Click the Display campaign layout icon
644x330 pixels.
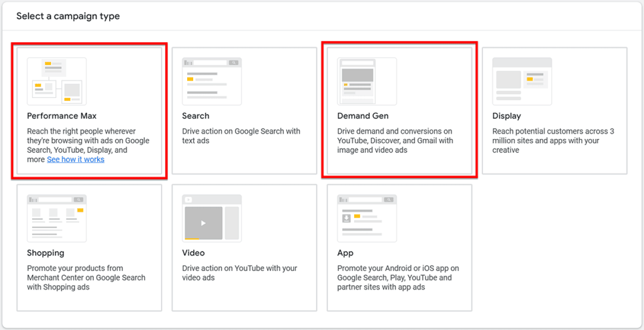click(x=522, y=81)
